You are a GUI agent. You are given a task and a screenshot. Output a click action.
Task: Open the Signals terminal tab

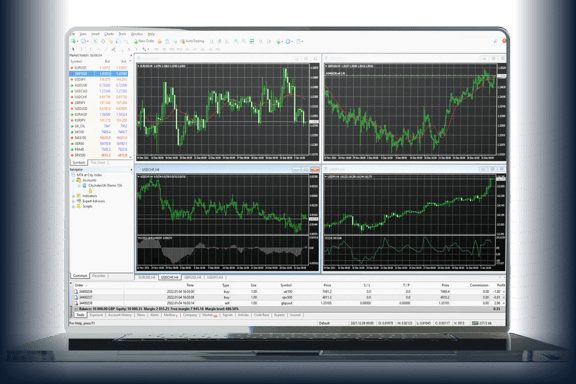pyautogui.click(x=228, y=315)
